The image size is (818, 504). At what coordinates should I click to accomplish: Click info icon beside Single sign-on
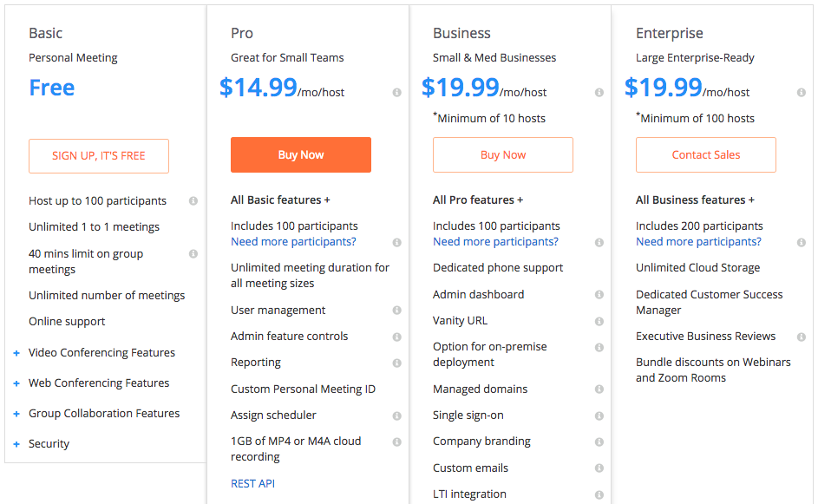click(599, 416)
